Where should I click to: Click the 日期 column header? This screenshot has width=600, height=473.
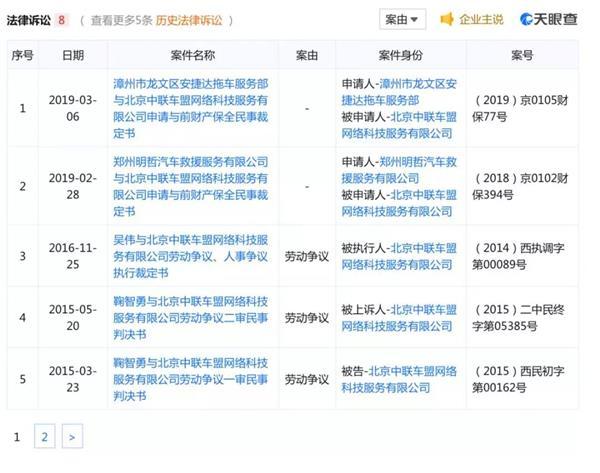[73, 55]
